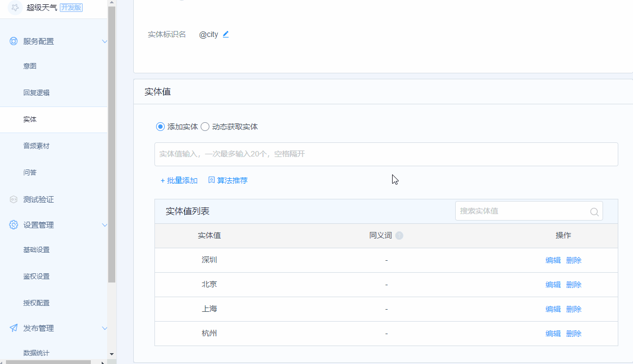Switch to the 问答 sidebar menu item
The height and width of the screenshot is (364, 633).
28,172
